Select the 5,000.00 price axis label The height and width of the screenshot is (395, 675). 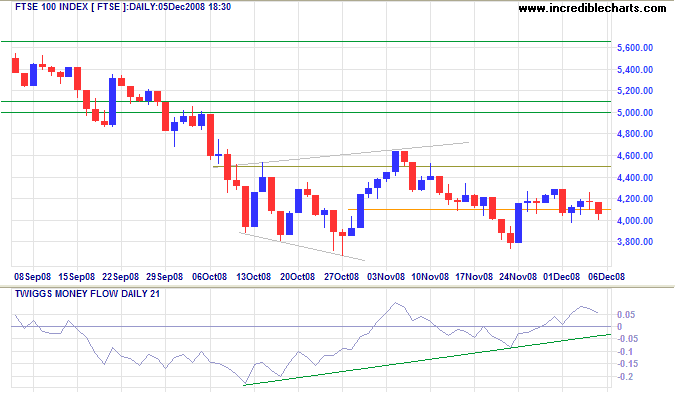(x=635, y=113)
